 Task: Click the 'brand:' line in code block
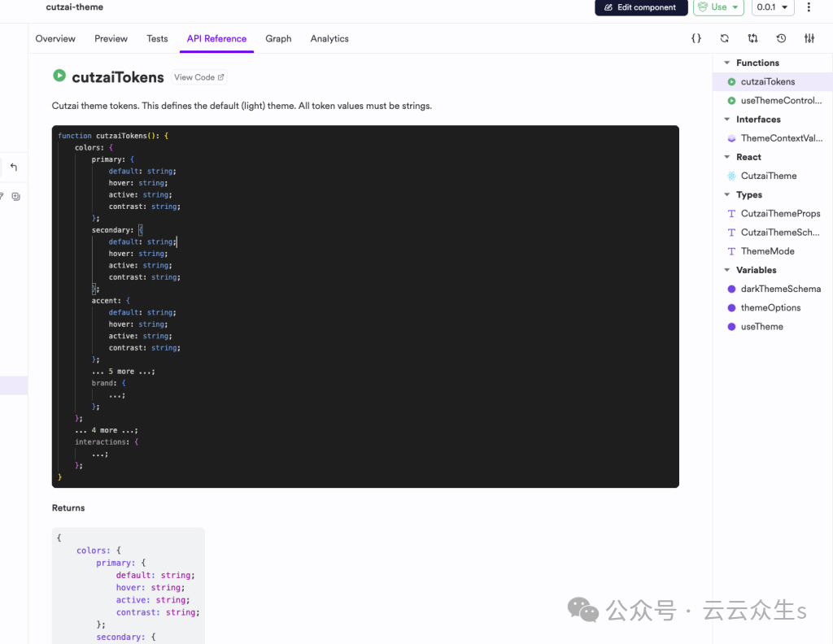(108, 383)
